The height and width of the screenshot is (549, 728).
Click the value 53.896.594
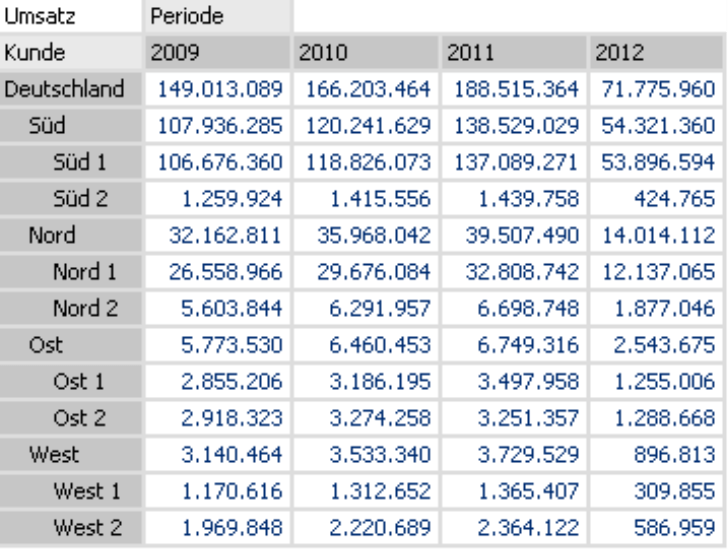click(x=656, y=162)
